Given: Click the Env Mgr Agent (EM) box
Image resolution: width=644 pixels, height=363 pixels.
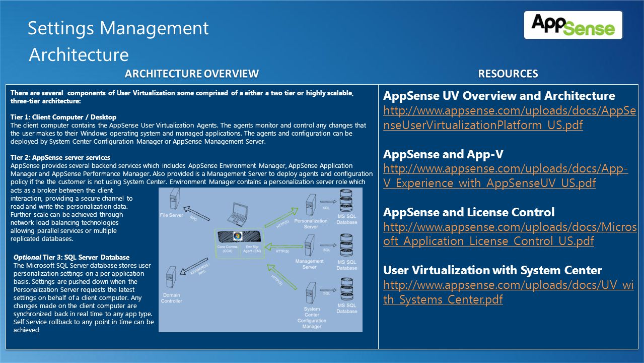Looking at the screenshot, I should pos(252,249).
